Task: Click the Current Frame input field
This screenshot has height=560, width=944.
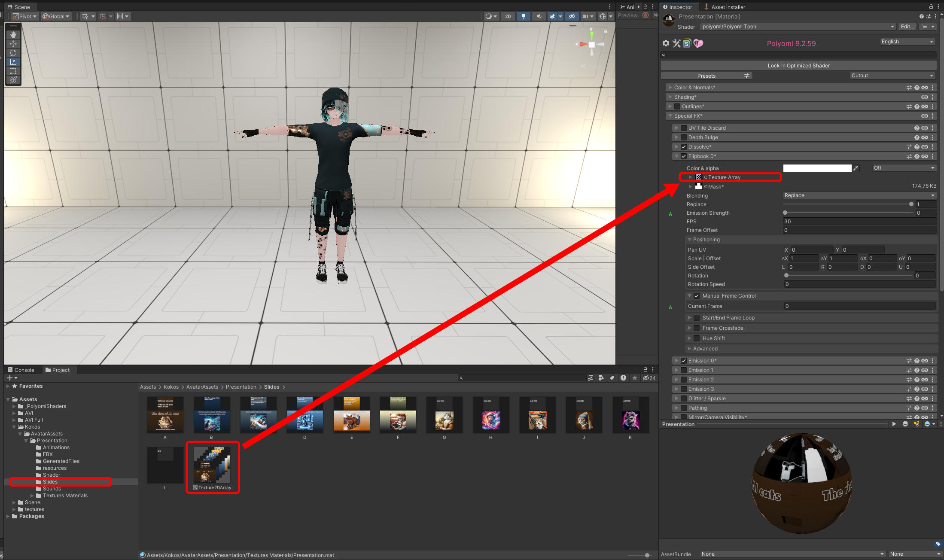Action: pos(860,306)
